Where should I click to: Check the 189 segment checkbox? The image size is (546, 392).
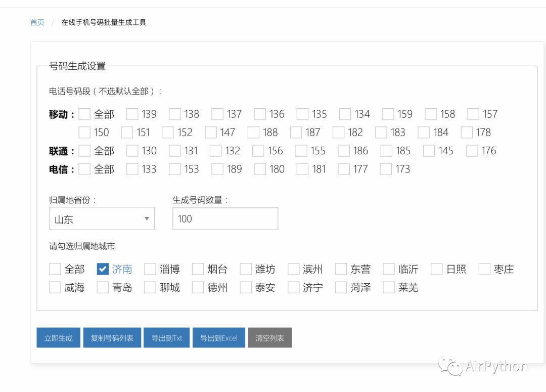(x=217, y=169)
